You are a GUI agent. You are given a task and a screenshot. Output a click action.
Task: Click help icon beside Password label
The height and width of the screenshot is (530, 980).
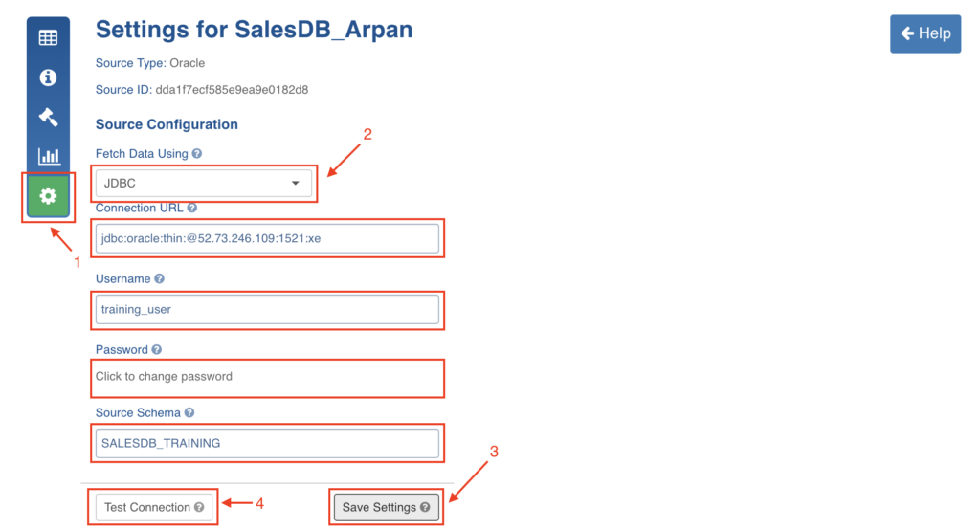(x=156, y=350)
